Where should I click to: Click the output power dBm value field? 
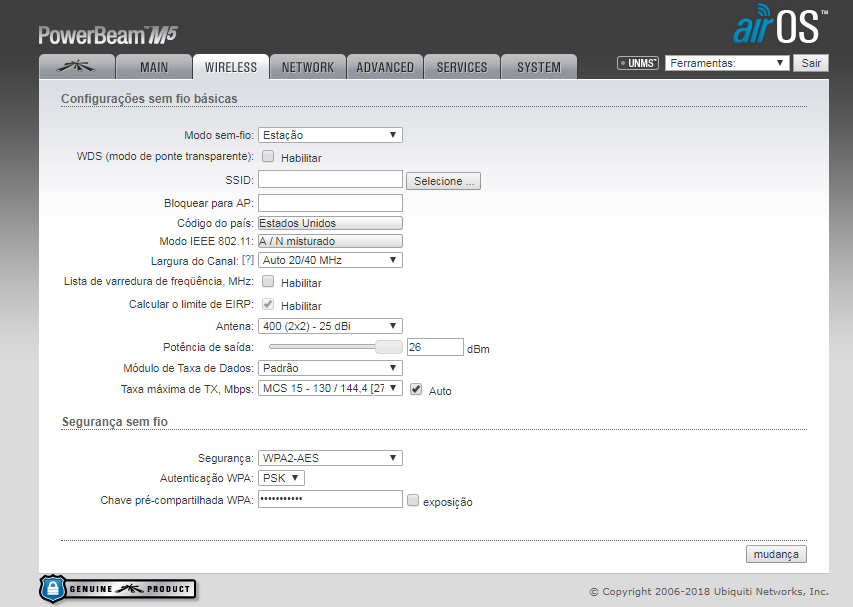[435, 347]
